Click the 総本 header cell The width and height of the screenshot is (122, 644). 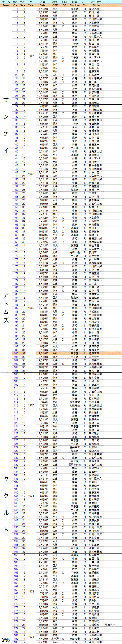tap(15, 2)
